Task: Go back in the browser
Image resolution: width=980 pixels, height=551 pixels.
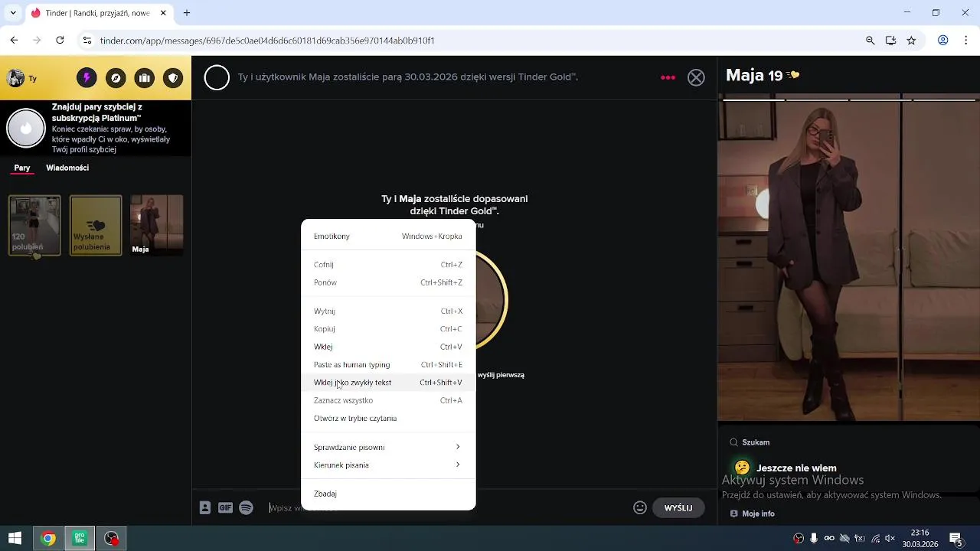Action: (14, 41)
